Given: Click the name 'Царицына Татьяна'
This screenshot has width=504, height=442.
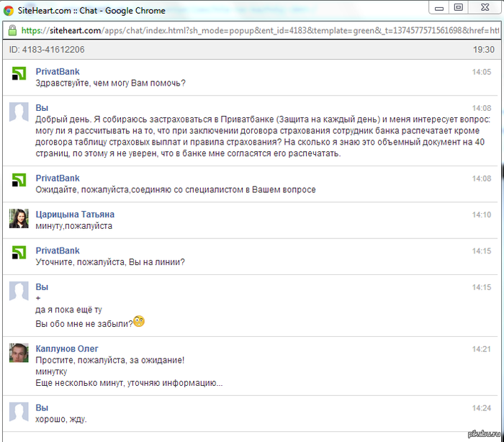Looking at the screenshot, I should (75, 215).
